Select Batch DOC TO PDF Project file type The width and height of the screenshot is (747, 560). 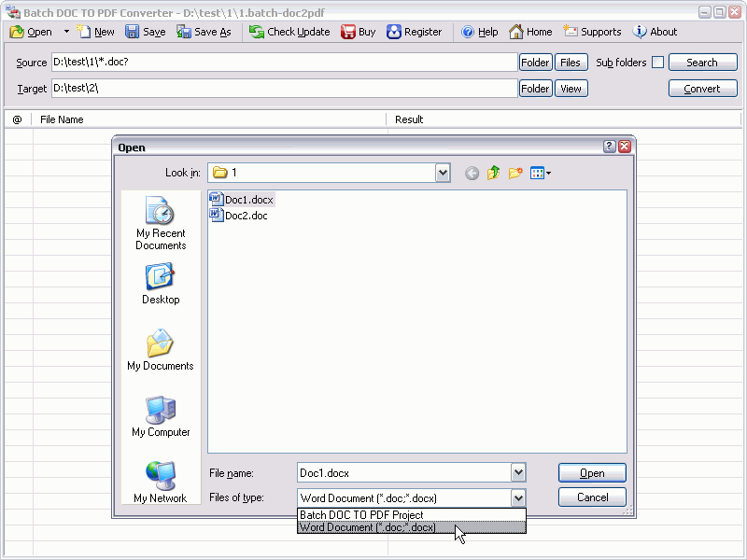pyautogui.click(x=412, y=515)
